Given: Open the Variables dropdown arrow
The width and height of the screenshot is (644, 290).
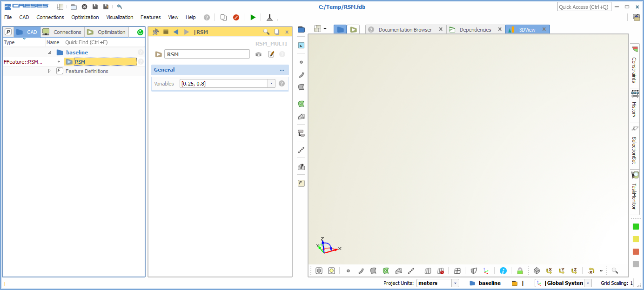Looking at the screenshot, I should pyautogui.click(x=271, y=84).
